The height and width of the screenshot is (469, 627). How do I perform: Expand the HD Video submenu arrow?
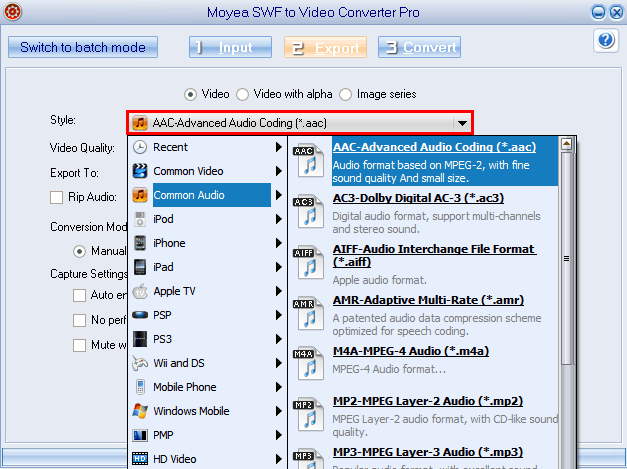279,459
